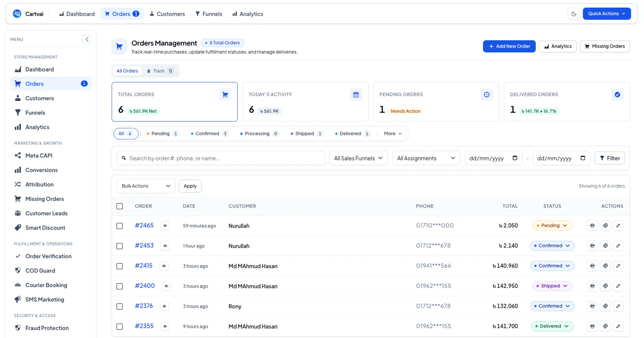644x338 pixels.
Task: Go to Courier Booking in sidebar
Action: tap(51, 285)
